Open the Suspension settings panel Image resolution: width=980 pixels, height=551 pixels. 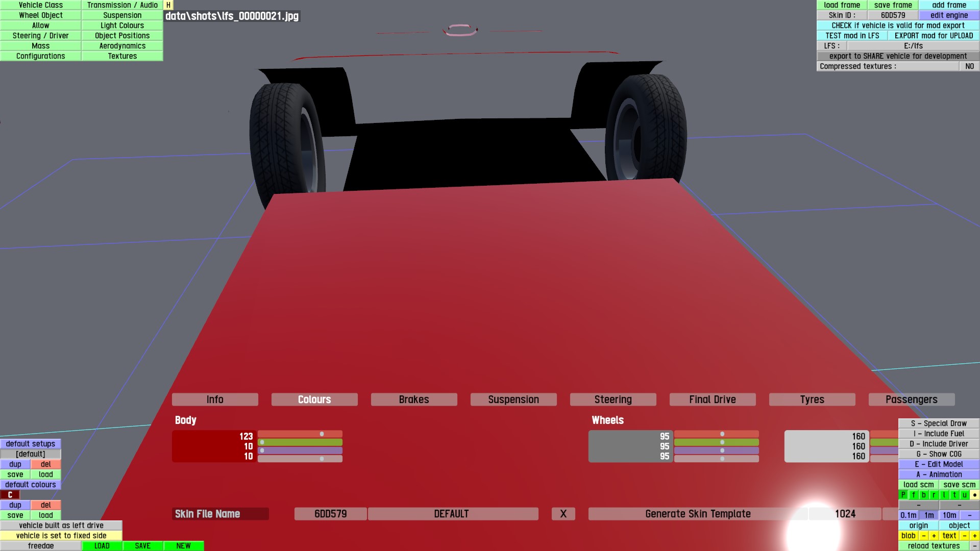pos(122,15)
